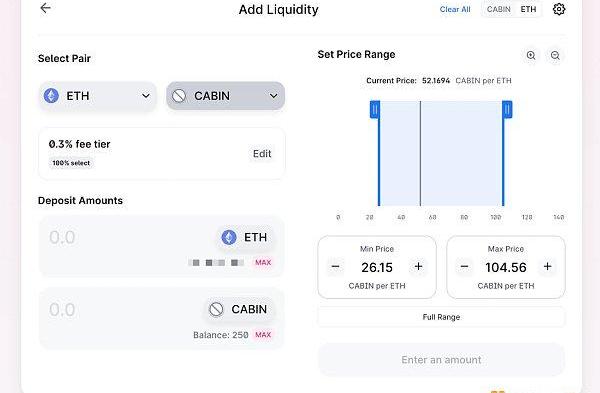Open the ETH token pair dropdown

(98, 96)
